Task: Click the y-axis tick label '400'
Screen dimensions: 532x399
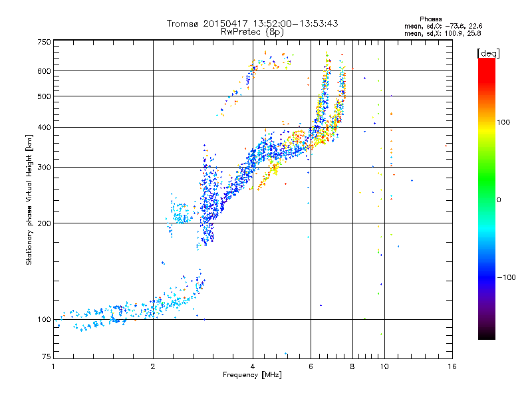Action: [44, 127]
